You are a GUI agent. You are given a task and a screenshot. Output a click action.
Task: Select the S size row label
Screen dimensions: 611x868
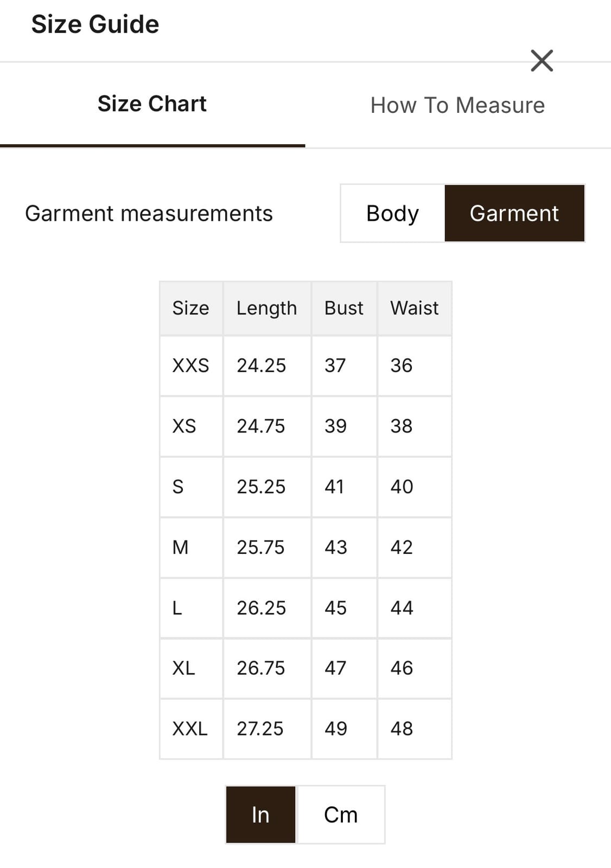point(178,487)
